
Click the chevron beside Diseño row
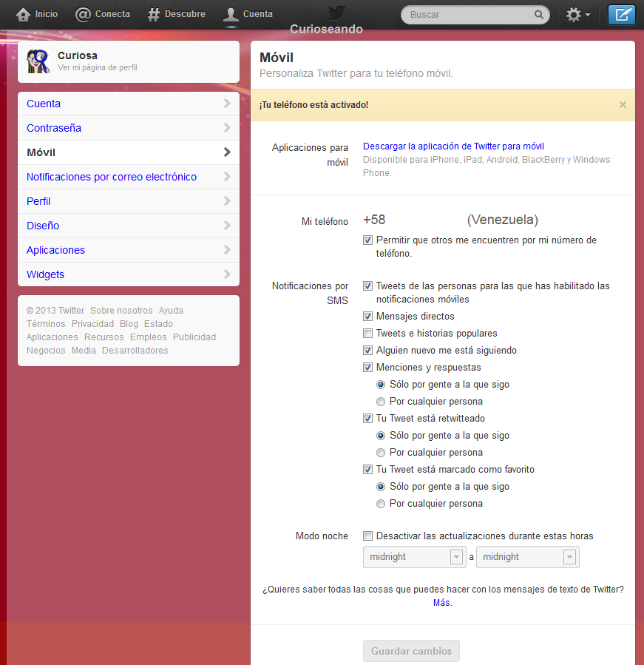[227, 225]
